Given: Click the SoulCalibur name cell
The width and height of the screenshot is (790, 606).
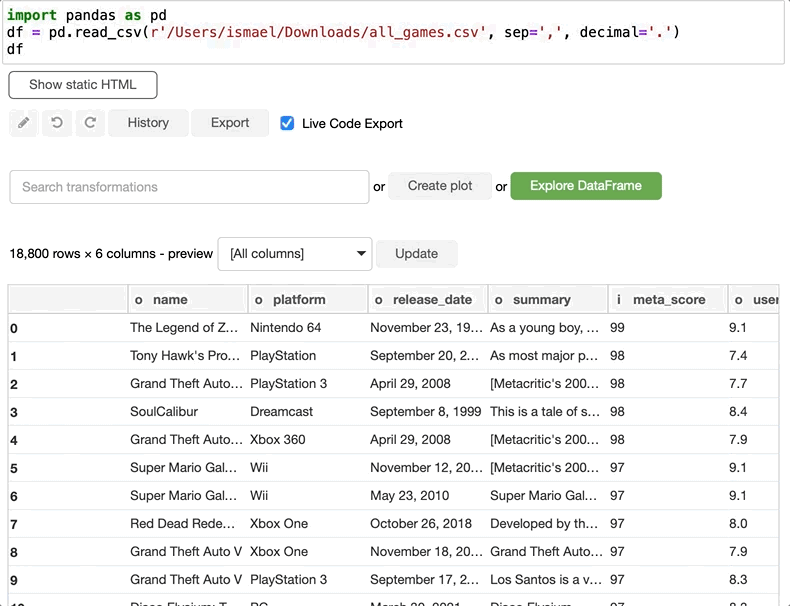Looking at the screenshot, I should pyautogui.click(x=164, y=412).
